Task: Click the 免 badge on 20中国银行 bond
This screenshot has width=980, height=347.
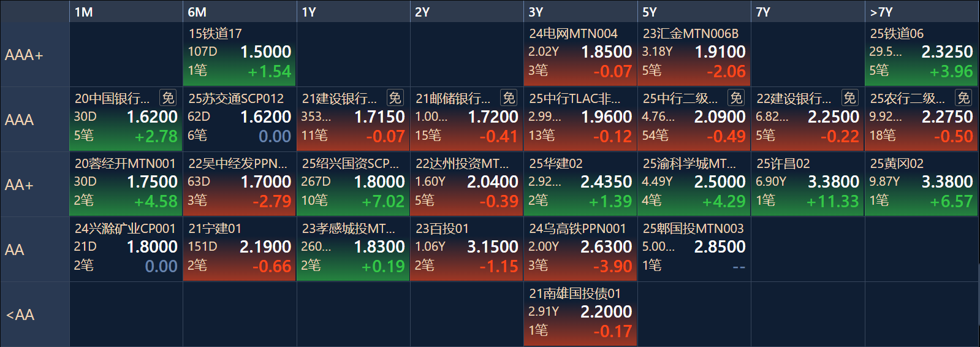Action: pyautogui.click(x=168, y=98)
